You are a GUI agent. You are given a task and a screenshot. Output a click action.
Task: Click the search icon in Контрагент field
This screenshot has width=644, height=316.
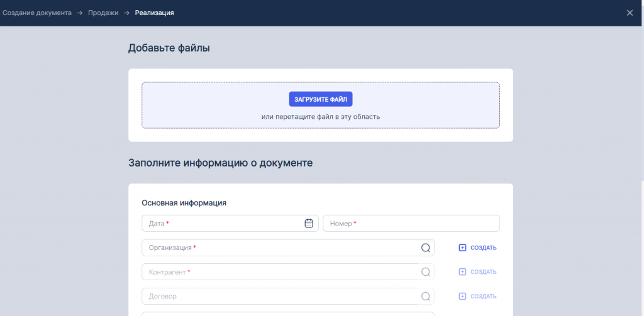[426, 271]
